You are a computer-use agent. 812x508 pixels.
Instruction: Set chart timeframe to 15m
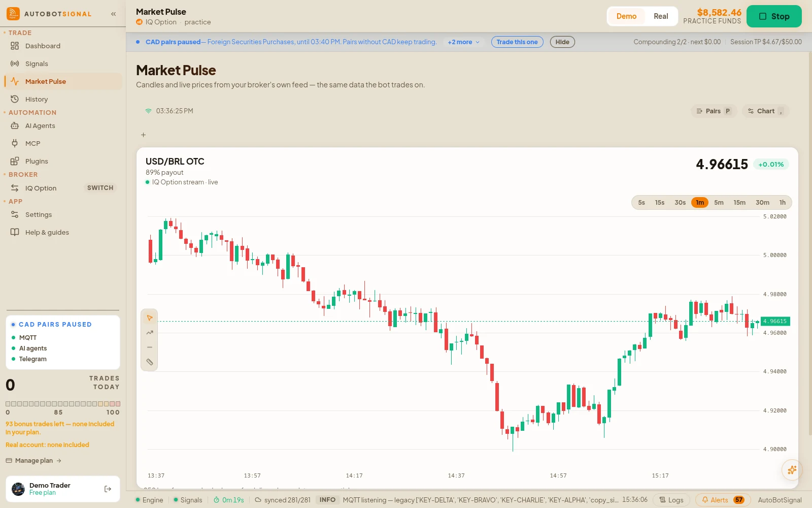[739, 203]
